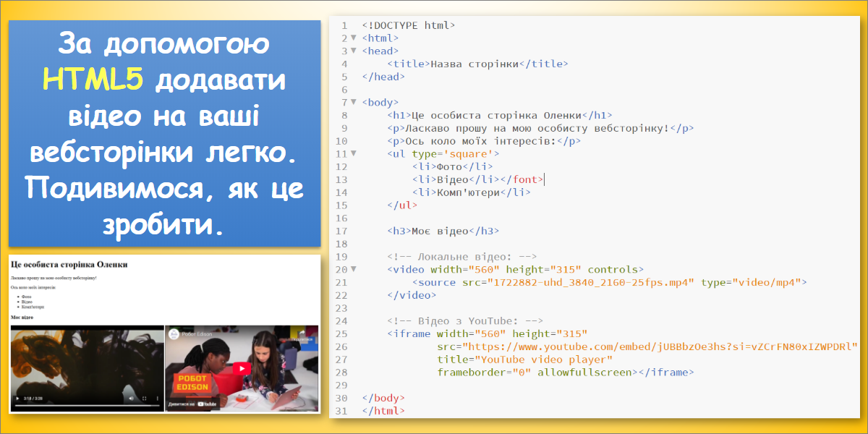The image size is (868, 434).
Task: Collapse the html tag fold arrow
Action: coord(354,38)
